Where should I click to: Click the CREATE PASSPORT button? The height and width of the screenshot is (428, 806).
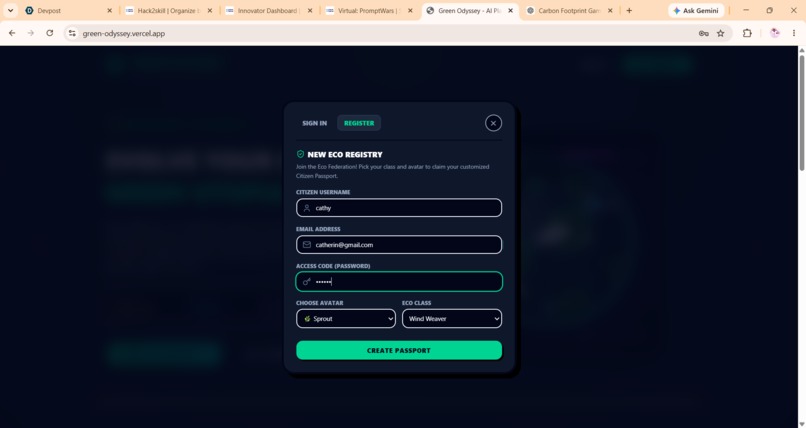coord(399,350)
